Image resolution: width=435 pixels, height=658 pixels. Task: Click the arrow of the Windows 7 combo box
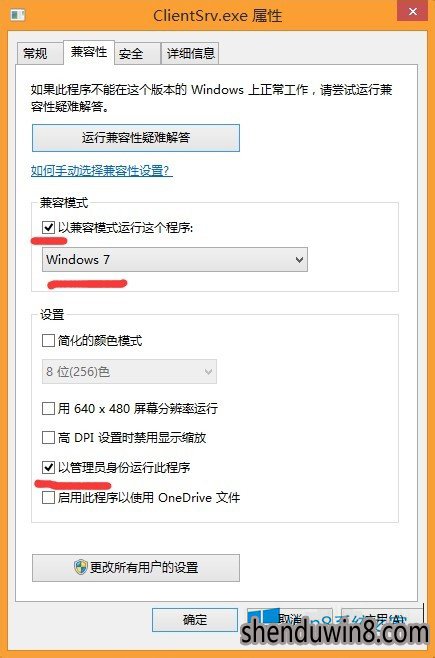(299, 260)
